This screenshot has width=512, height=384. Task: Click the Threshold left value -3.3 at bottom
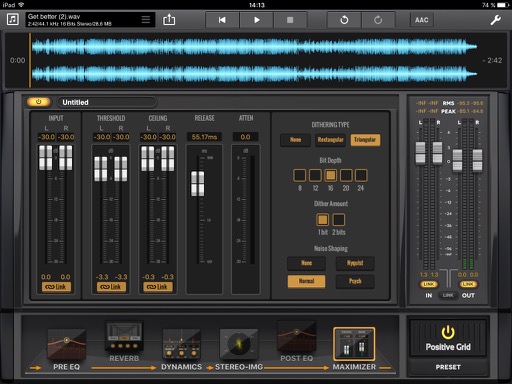[x=102, y=277]
